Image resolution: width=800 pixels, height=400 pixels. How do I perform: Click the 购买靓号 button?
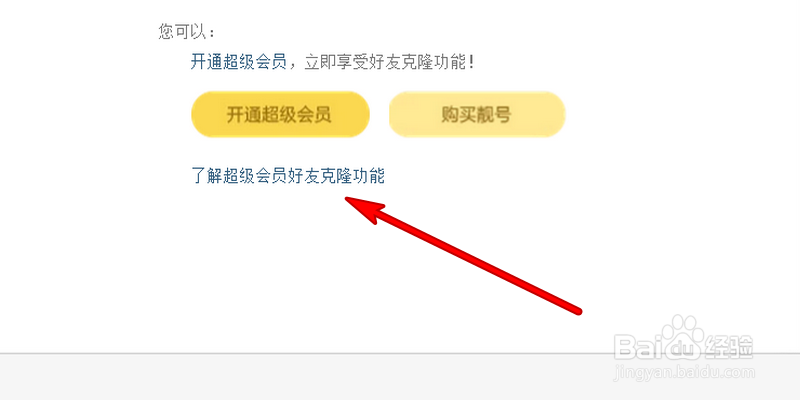pos(477,114)
